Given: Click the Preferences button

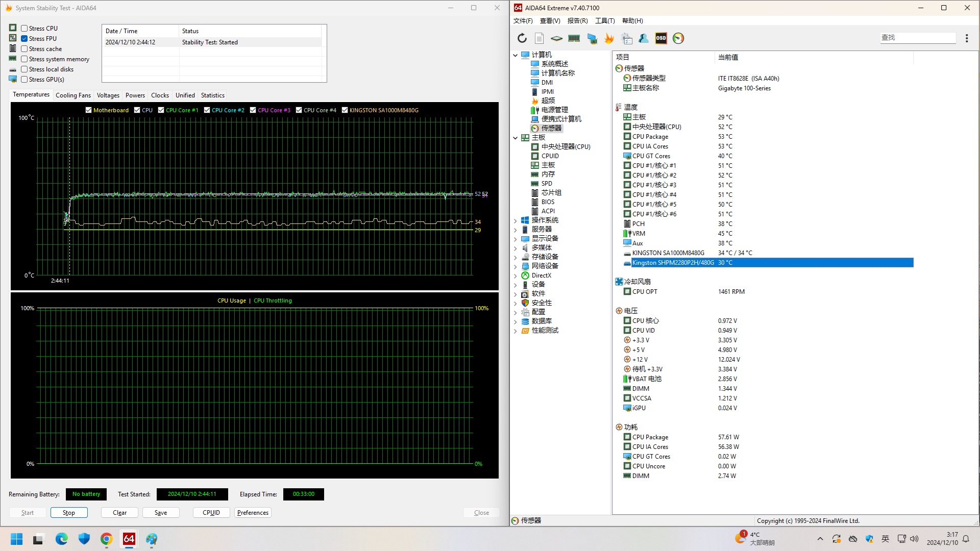Looking at the screenshot, I should coord(253,513).
